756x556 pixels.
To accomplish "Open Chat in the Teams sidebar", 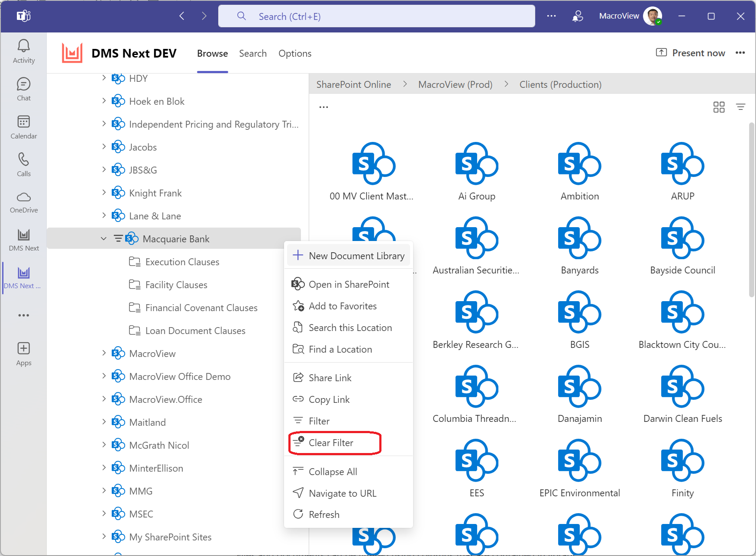I will [24, 90].
